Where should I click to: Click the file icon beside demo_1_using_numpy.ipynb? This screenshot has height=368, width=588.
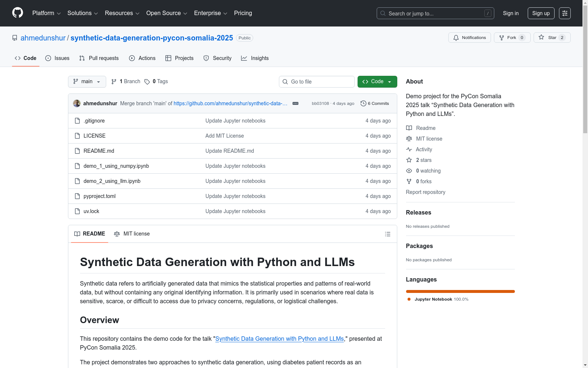point(77,166)
